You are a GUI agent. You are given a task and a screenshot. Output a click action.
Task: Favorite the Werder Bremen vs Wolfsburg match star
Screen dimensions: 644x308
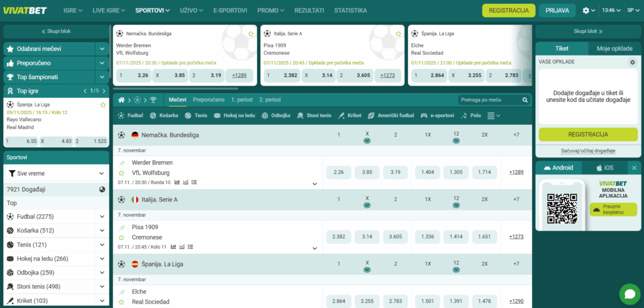pyautogui.click(x=121, y=173)
